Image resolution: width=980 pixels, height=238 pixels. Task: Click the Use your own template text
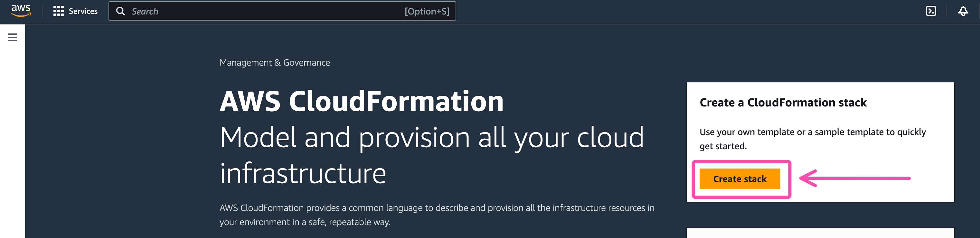coord(813,139)
